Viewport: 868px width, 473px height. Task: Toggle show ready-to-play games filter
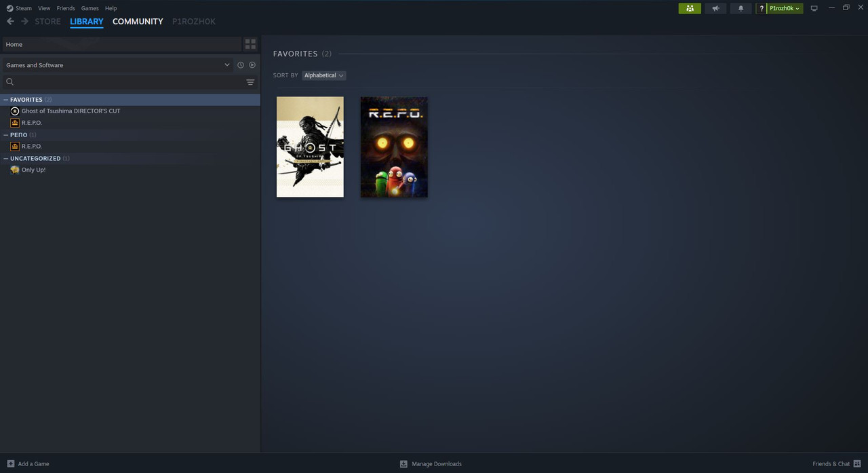tap(252, 65)
